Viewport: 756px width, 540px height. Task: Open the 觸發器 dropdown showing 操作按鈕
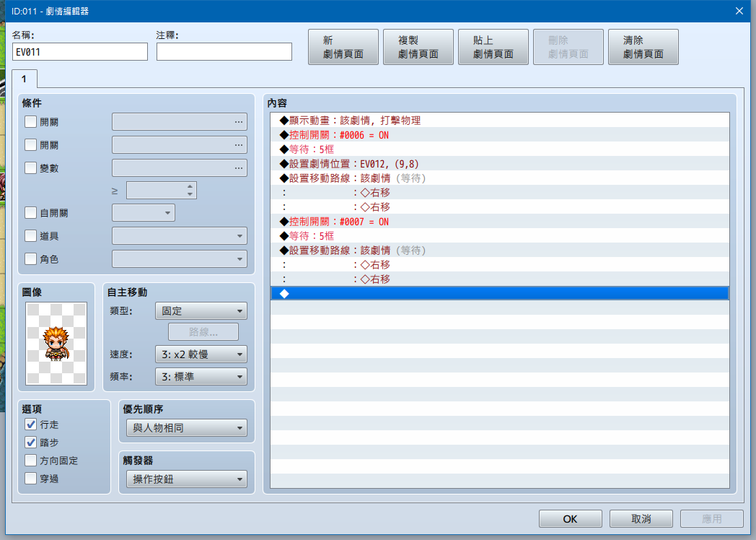point(187,479)
